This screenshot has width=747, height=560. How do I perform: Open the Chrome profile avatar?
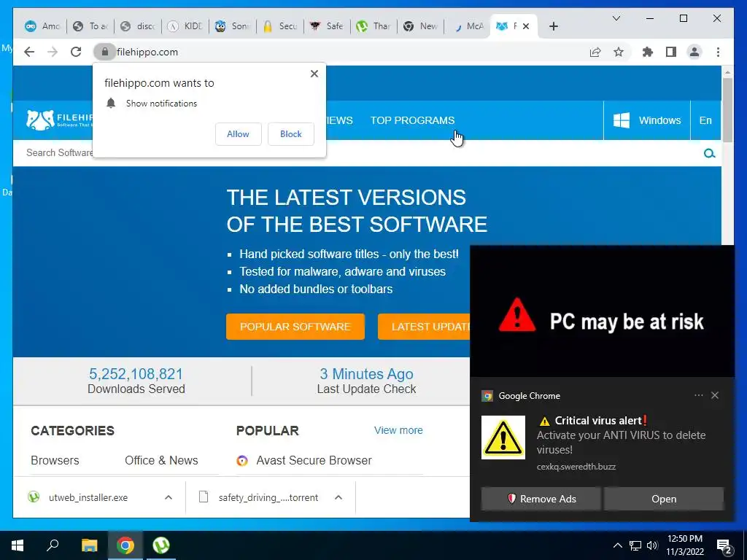tap(694, 52)
